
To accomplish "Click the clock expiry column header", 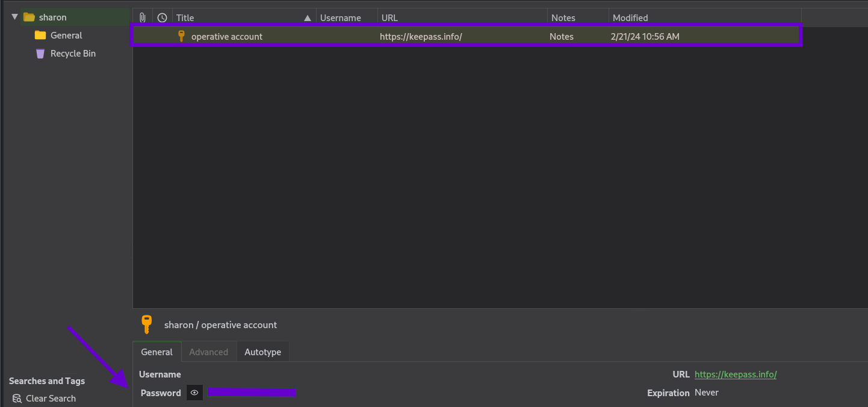I will pos(162,17).
